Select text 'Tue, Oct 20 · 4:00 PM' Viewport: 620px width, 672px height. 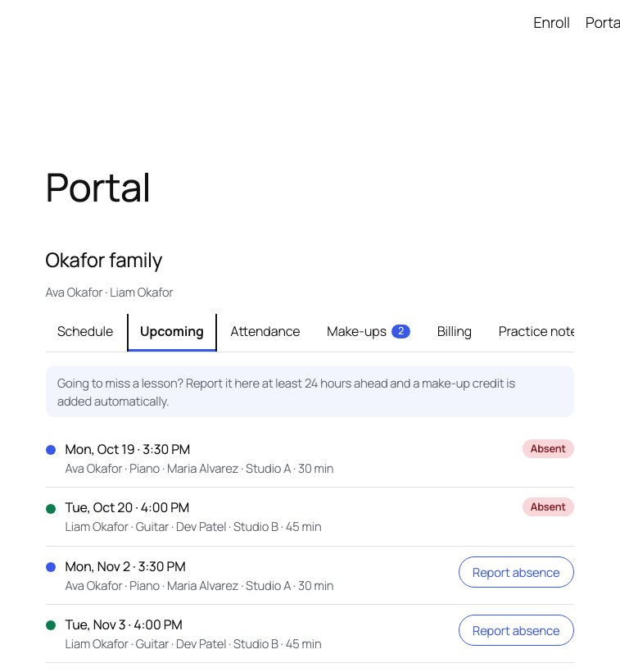point(127,507)
